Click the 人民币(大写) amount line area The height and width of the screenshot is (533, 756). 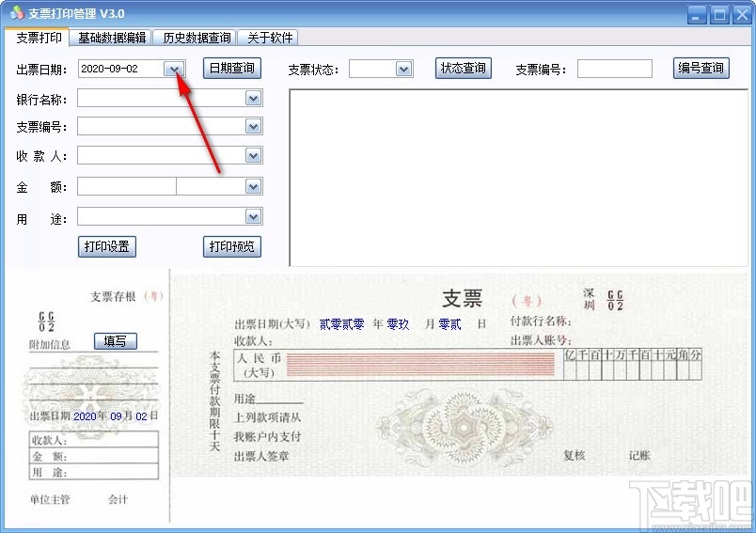420,365
